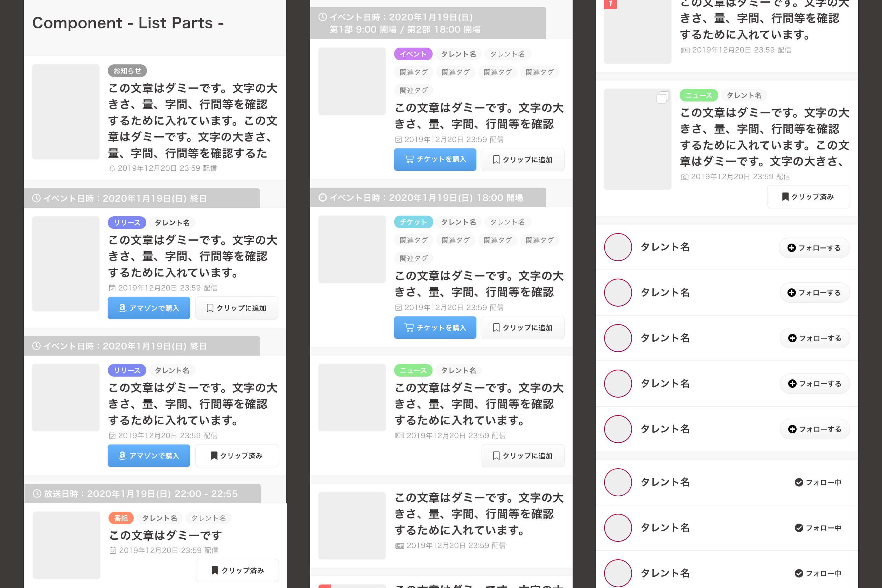882x588 pixels.
Task: Select the イベント category badge
Action: 413,54
